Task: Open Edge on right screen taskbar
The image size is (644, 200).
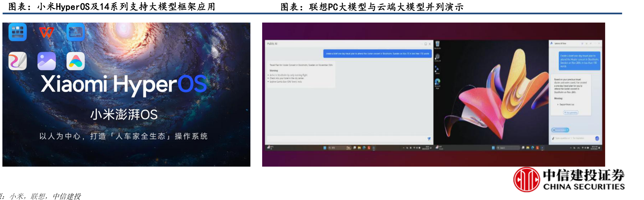Action: tap(532, 148)
